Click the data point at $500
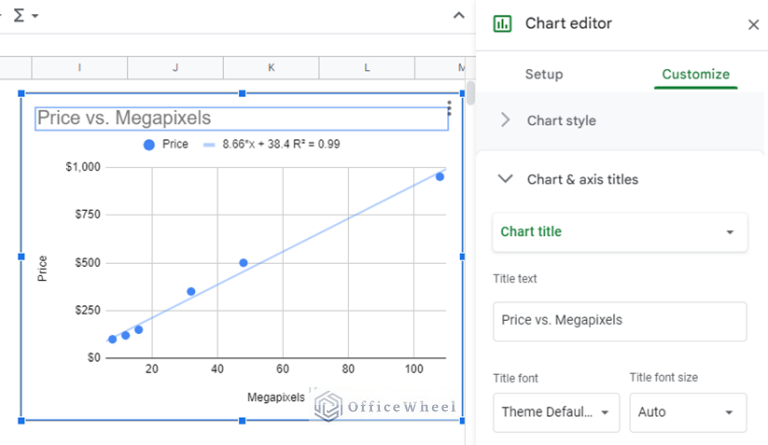The image size is (768, 445). coord(243,263)
